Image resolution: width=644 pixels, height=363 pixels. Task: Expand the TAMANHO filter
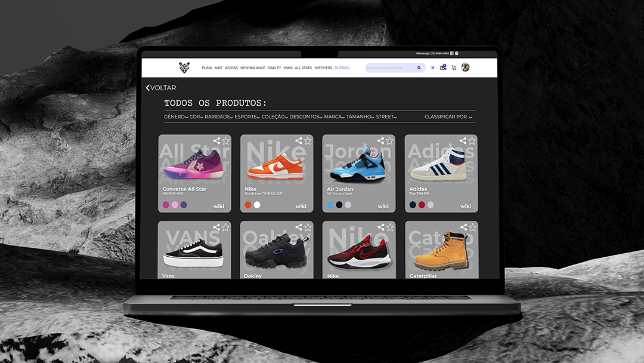(x=360, y=117)
